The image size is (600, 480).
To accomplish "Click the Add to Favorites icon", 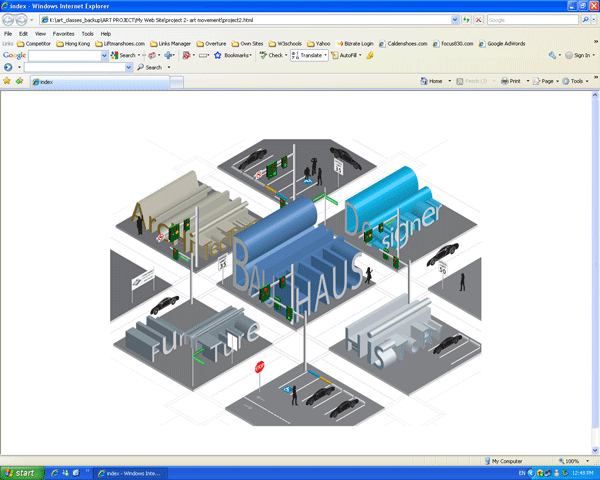I will point(20,81).
